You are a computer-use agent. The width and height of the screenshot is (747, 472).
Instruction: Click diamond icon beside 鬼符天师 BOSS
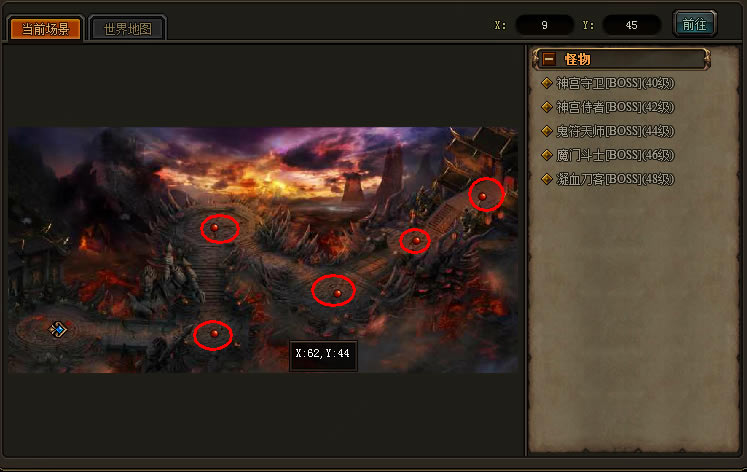[x=547, y=131]
